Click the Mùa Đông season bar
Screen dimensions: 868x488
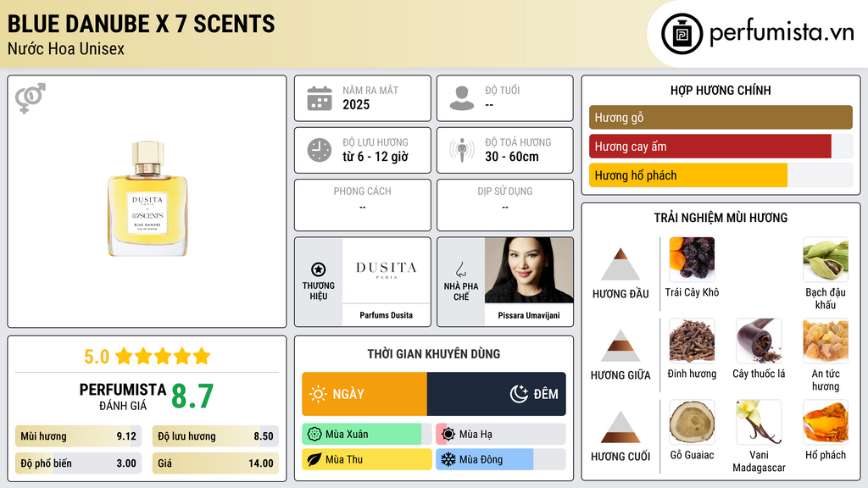(501, 460)
